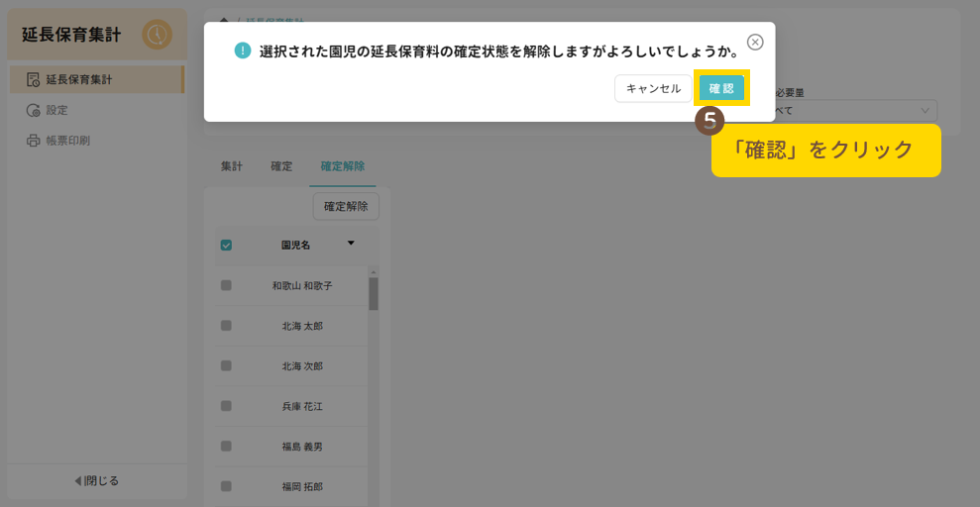Switch to the 集計 tab

click(231, 166)
